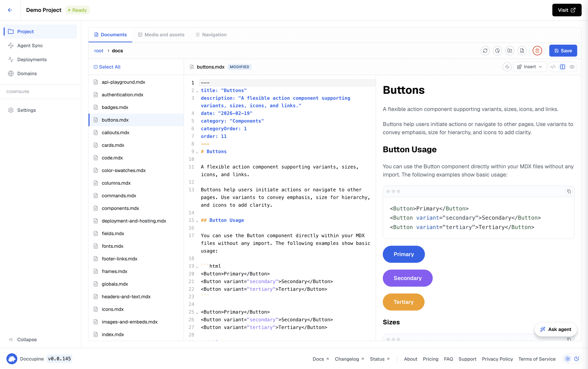This screenshot has height=369, width=588.
Task: Open the Changelog footer link
Action: (x=349, y=359)
